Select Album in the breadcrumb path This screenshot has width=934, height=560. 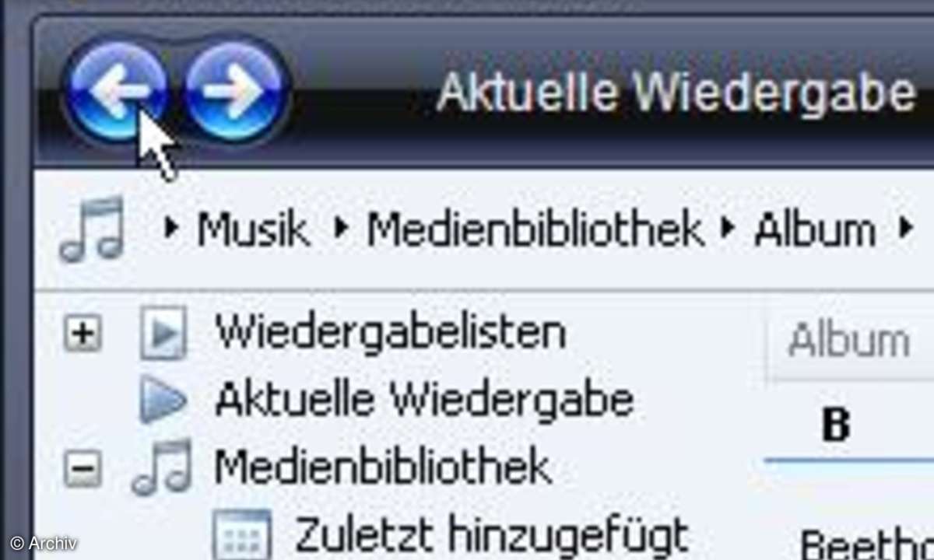click(814, 230)
